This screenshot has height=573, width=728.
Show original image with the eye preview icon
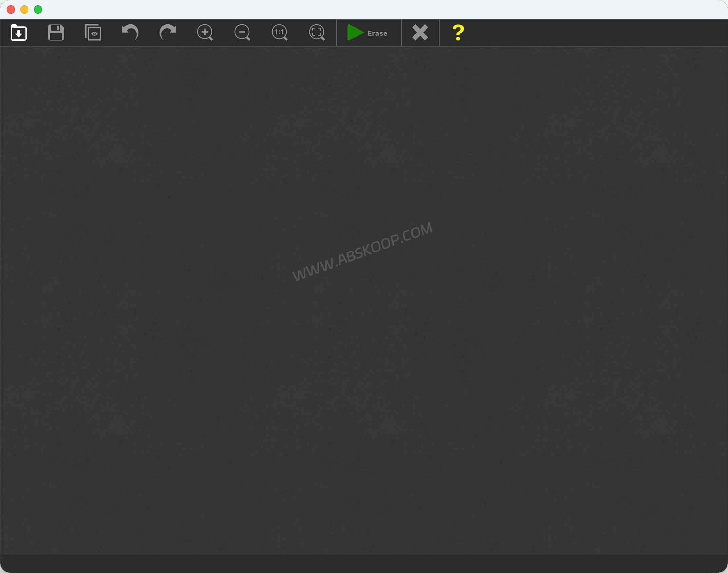93,33
